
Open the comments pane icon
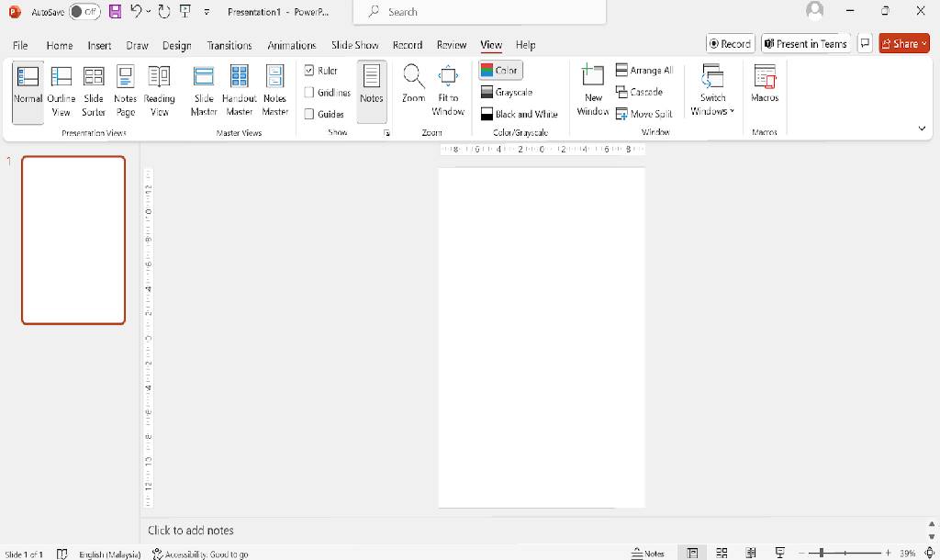[x=865, y=44]
